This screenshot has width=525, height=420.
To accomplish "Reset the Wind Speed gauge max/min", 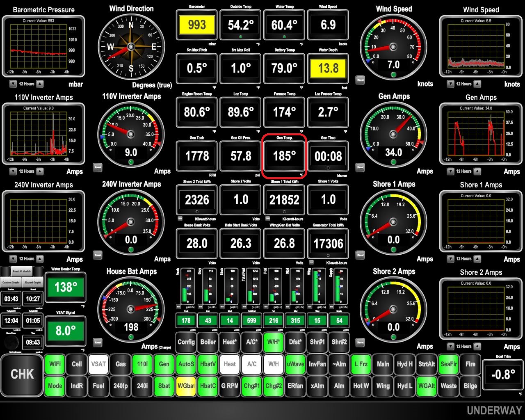I will click(360, 80).
